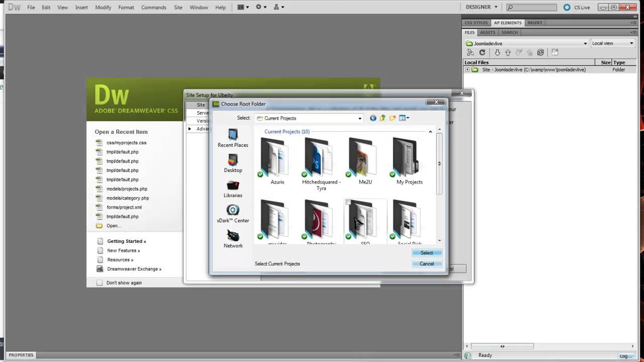Expand the Advanced Settings arrow in Site Setup
This screenshot has width=644, height=362.
(x=190, y=129)
